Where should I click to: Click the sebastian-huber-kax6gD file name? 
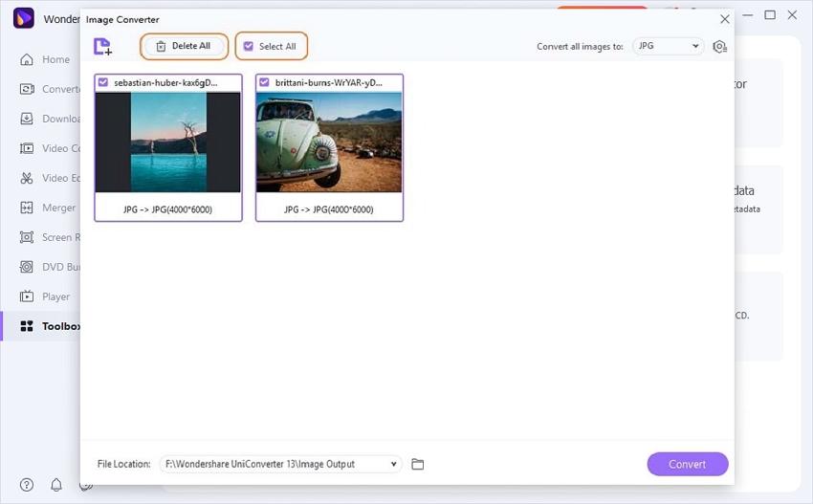tap(165, 82)
